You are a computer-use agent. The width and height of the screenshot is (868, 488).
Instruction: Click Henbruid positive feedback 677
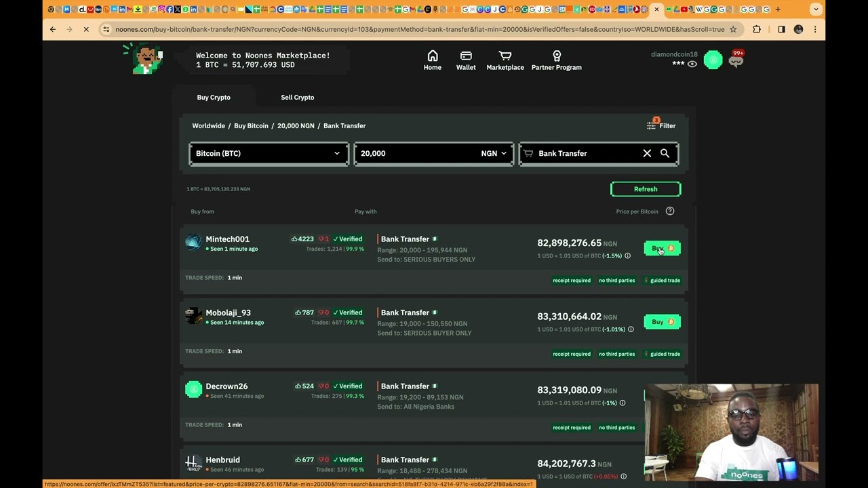[304, 460]
